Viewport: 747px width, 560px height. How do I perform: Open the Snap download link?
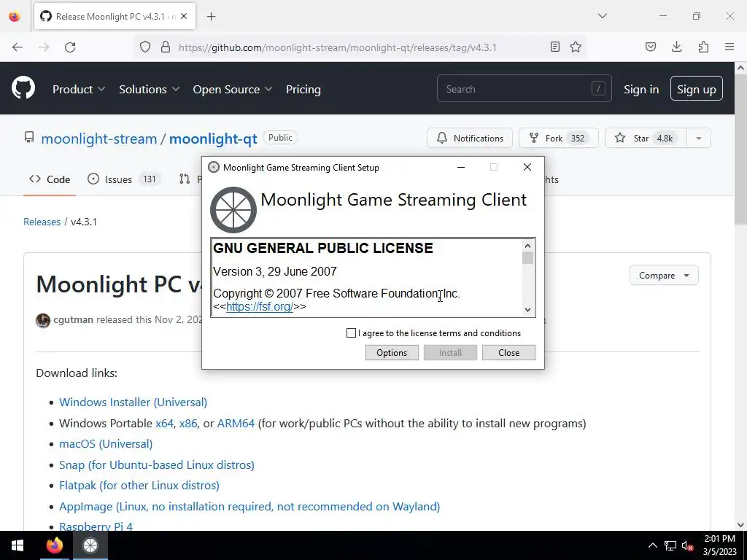click(x=157, y=464)
